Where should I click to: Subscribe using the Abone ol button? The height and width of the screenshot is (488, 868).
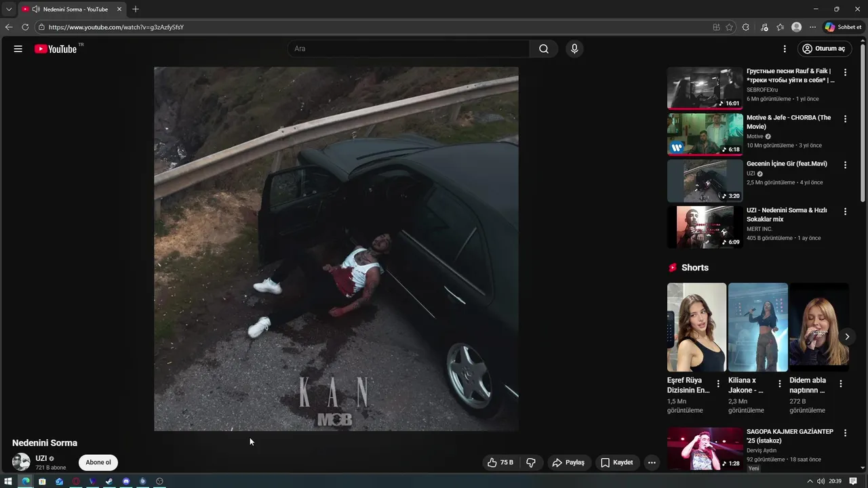click(98, 462)
